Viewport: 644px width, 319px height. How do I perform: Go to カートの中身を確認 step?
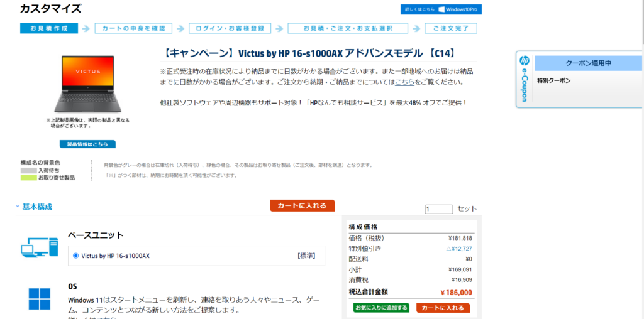coord(133,28)
